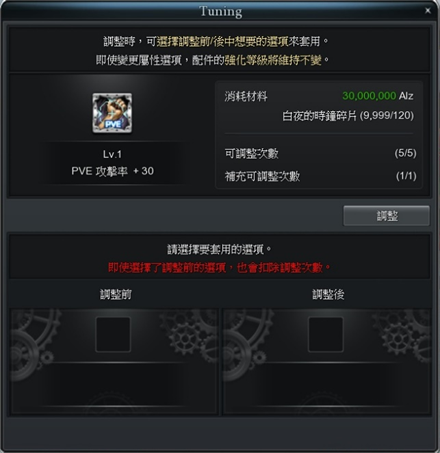Click the yellow 強化等級將維持不變 hint text
The image size is (440, 453).
[x=273, y=60]
